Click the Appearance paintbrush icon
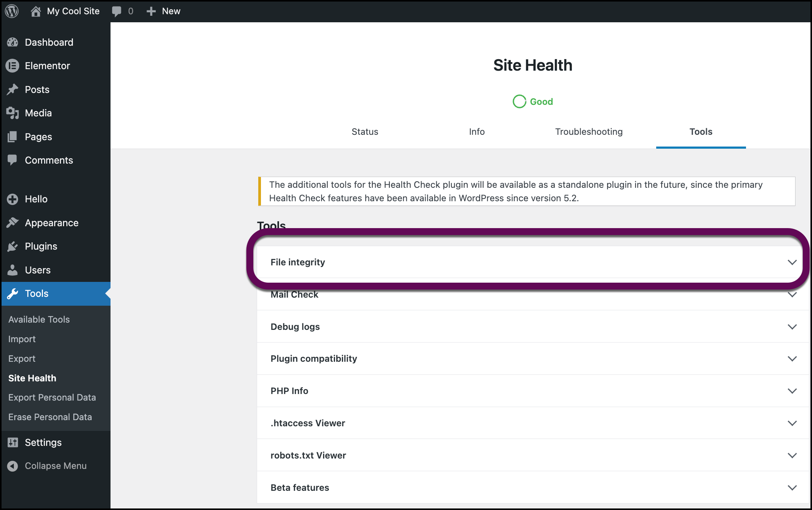The height and width of the screenshot is (510, 812). click(13, 223)
